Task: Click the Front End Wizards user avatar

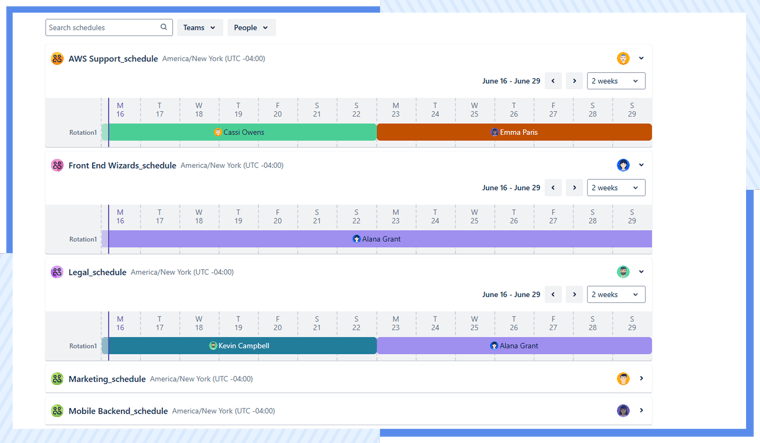Action: pos(623,165)
